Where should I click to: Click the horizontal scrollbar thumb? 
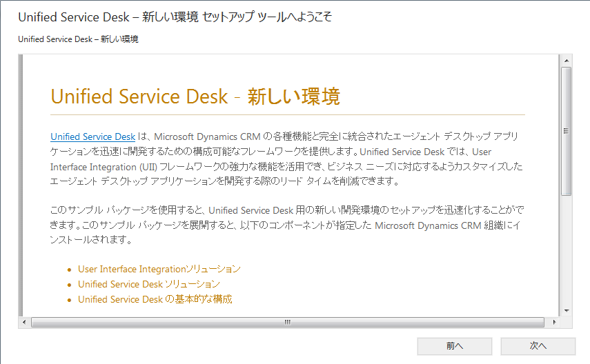(x=288, y=322)
